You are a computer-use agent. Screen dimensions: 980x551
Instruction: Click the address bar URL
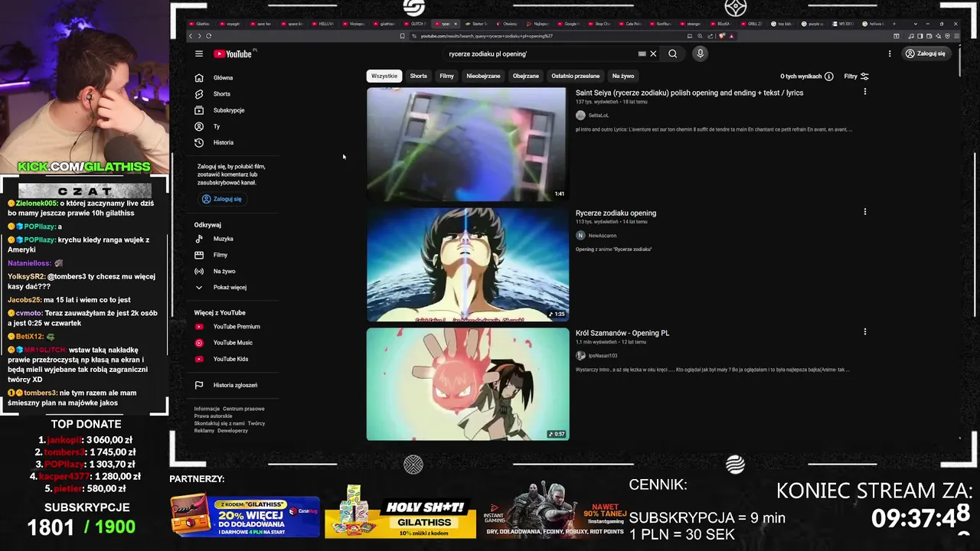click(x=486, y=36)
